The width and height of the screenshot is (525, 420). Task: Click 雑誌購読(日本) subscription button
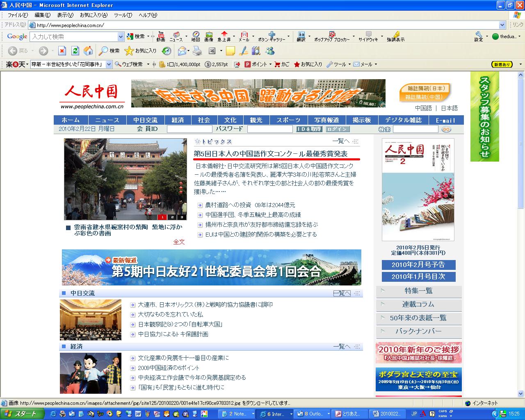coord(426,88)
